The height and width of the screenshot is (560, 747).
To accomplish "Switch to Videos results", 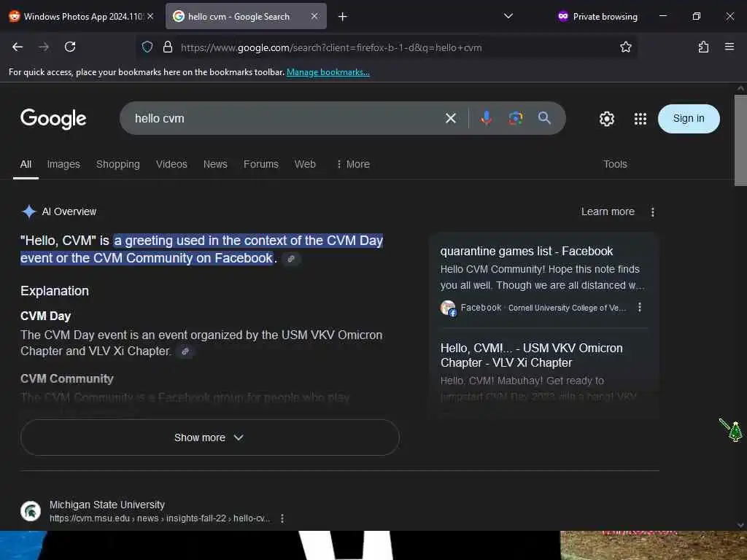I will 171,164.
